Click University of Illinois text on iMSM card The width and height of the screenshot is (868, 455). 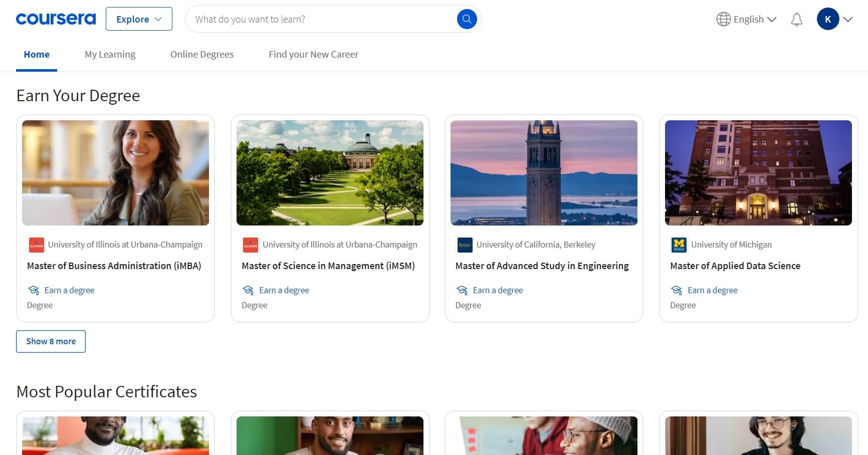coord(340,245)
